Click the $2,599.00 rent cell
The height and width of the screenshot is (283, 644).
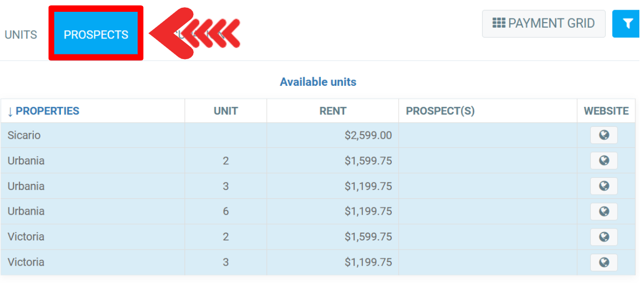368,136
